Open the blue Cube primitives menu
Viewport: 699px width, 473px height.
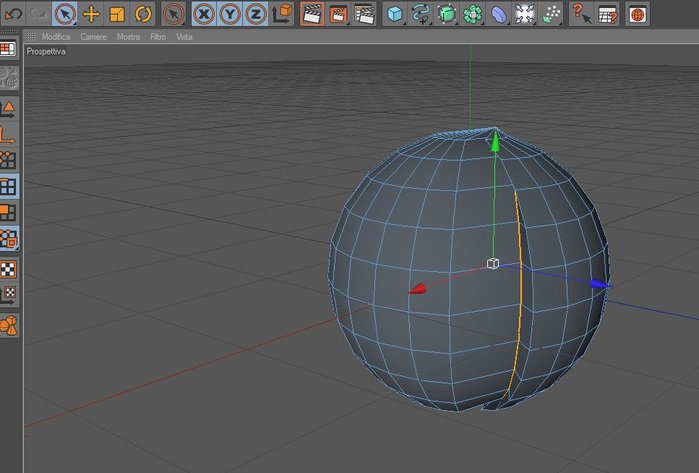395,14
